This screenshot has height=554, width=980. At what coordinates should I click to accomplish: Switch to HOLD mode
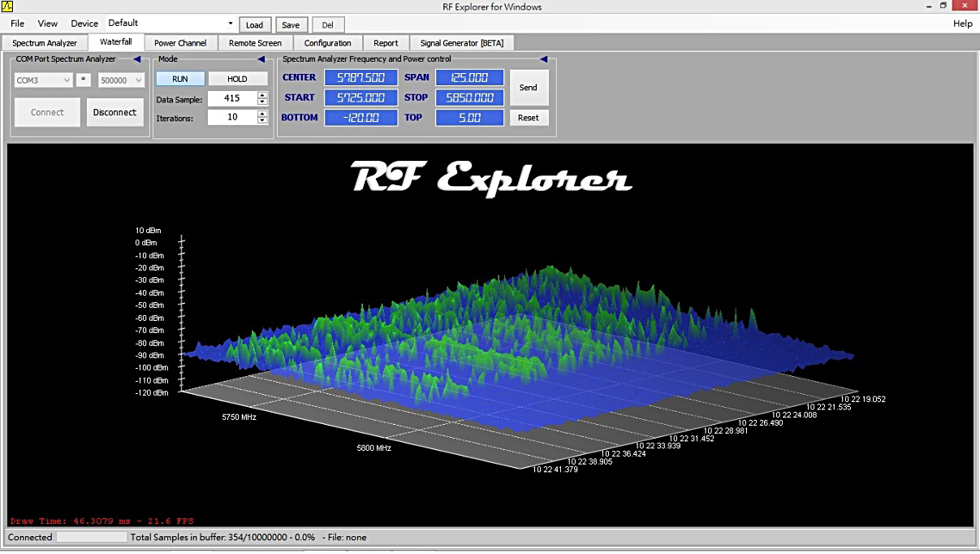pos(238,79)
